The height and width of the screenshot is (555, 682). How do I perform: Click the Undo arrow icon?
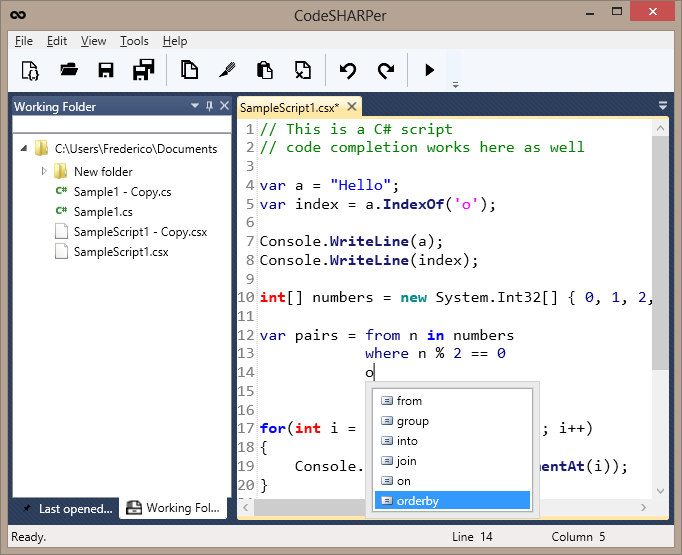(x=348, y=70)
